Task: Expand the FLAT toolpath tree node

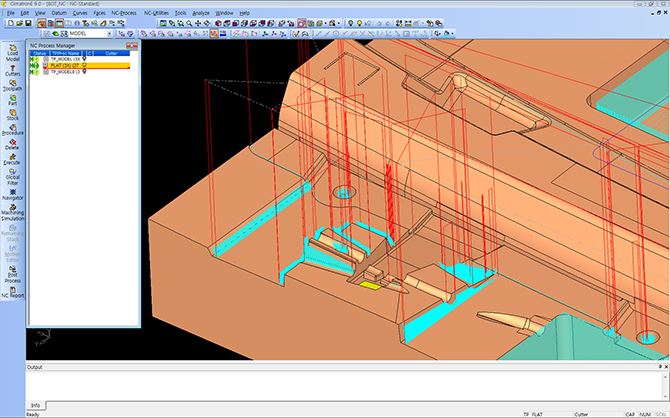Action: (x=46, y=66)
